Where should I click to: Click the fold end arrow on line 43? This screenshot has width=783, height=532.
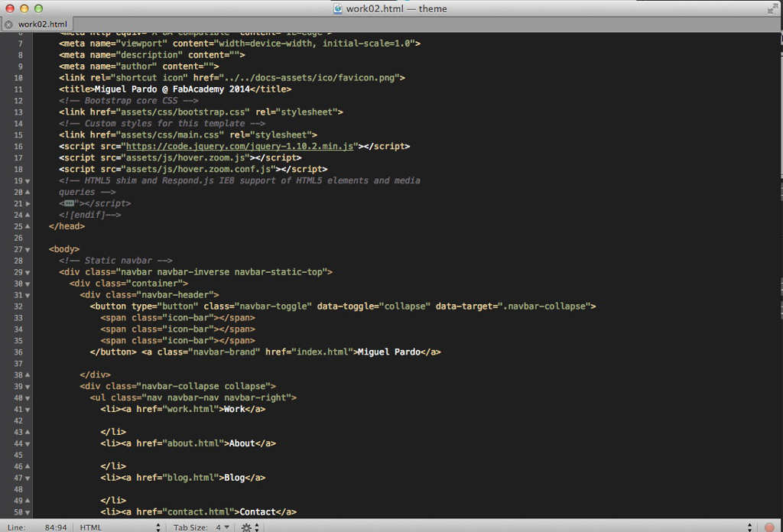pos(28,432)
